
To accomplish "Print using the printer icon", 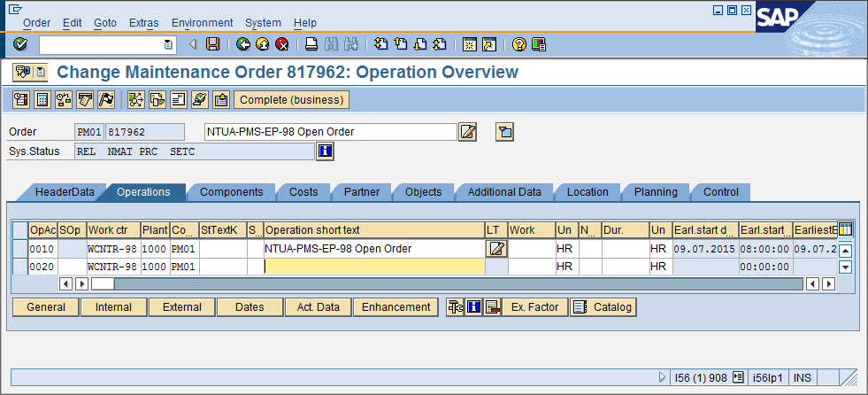I will tap(311, 44).
